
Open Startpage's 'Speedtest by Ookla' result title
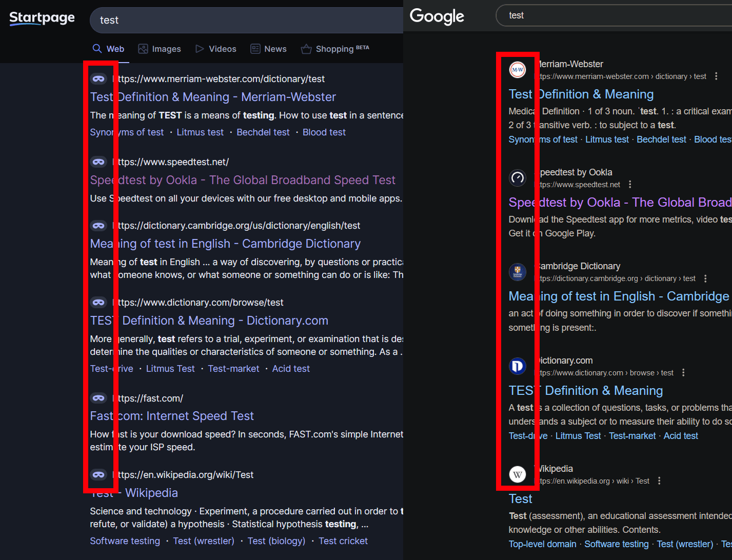coord(243,180)
